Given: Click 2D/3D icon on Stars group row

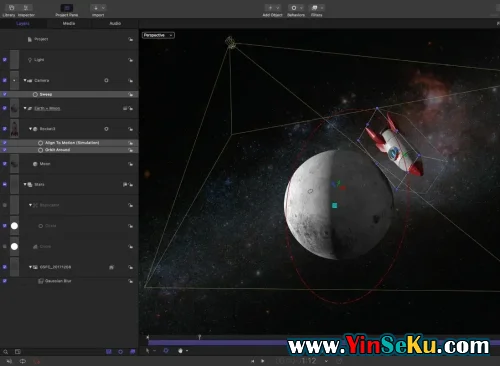Looking at the screenshot, I should coord(125,184).
